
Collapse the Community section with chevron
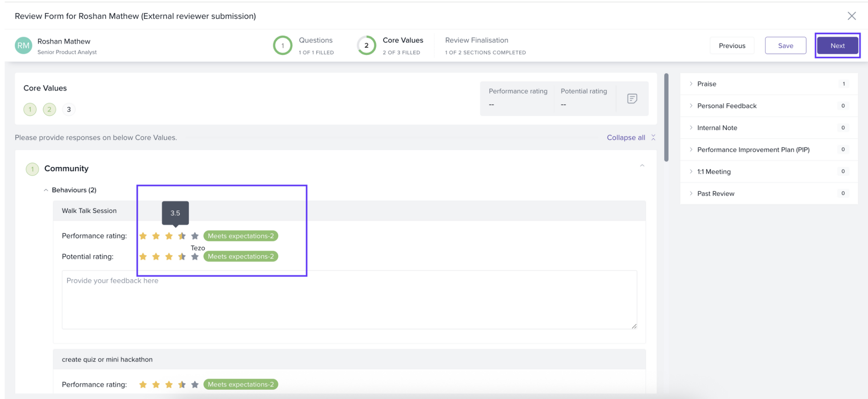click(x=642, y=166)
